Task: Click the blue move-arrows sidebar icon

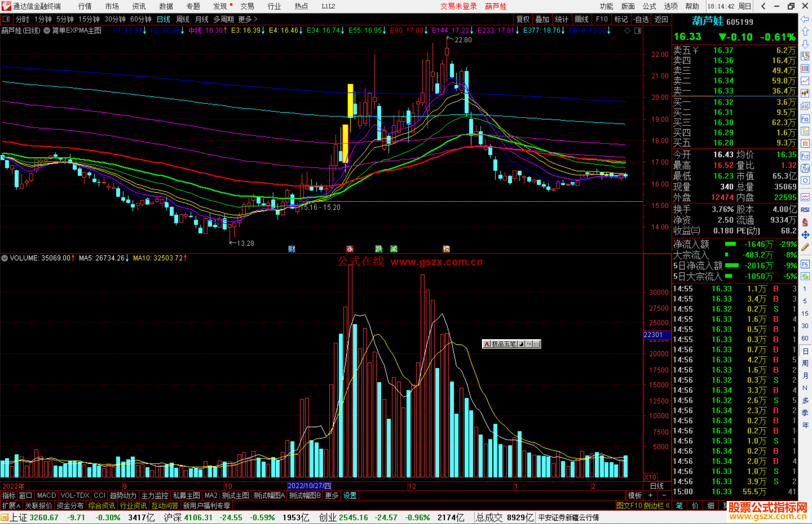Action: (x=805, y=235)
